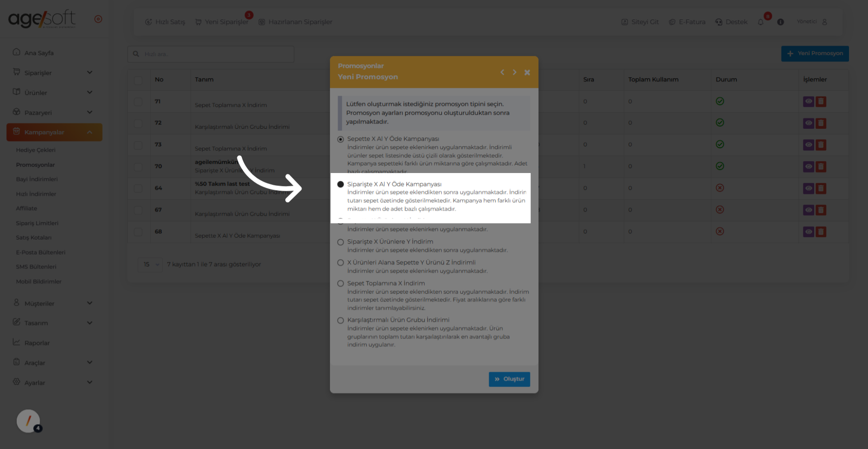Select Siparişte X Al Y Öde Kampanyası
868x449 pixels.
(x=340, y=184)
